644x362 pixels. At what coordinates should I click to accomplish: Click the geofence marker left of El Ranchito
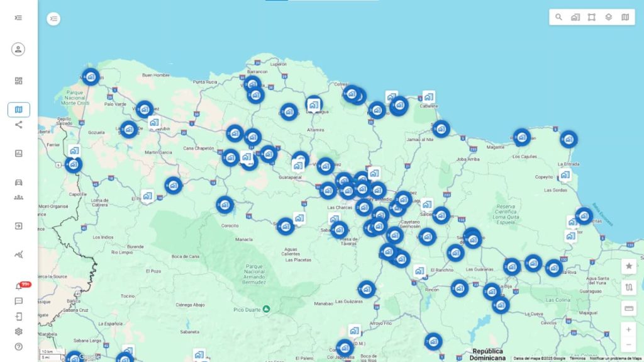419,271
